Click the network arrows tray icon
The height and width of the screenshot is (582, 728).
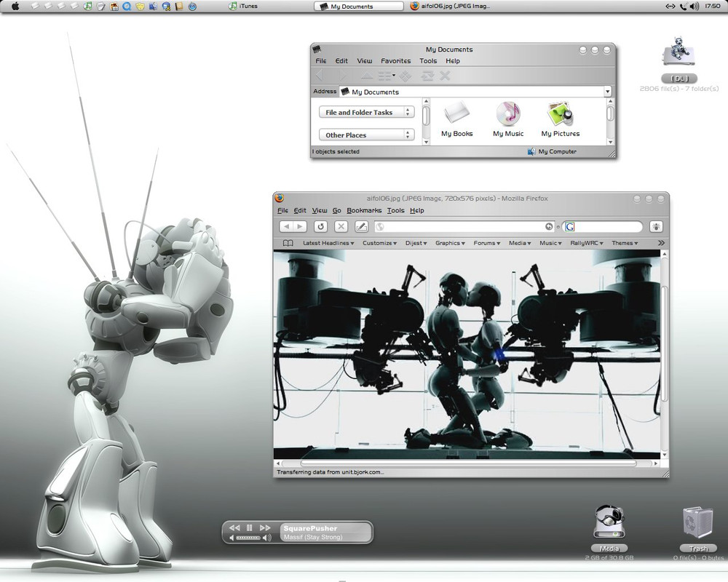[x=670, y=6]
